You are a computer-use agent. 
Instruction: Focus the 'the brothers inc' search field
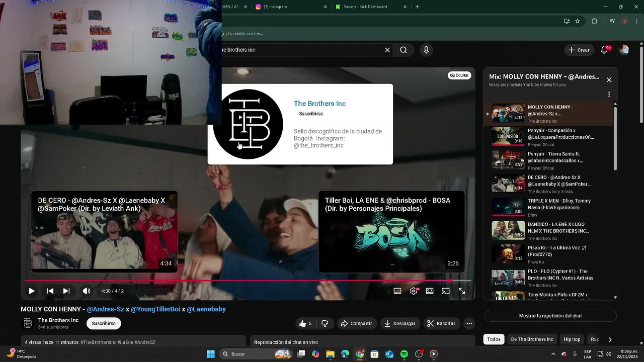(302, 50)
